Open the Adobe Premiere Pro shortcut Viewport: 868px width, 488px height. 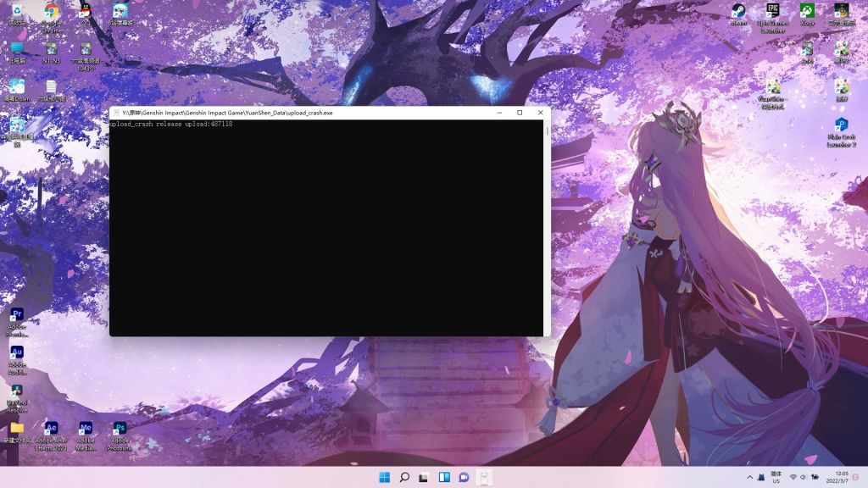click(17, 323)
